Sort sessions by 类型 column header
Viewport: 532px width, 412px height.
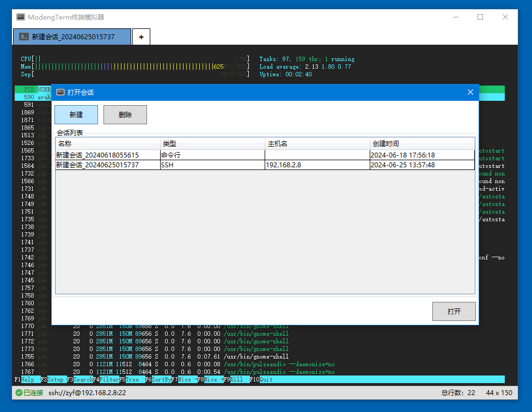pyautogui.click(x=212, y=144)
